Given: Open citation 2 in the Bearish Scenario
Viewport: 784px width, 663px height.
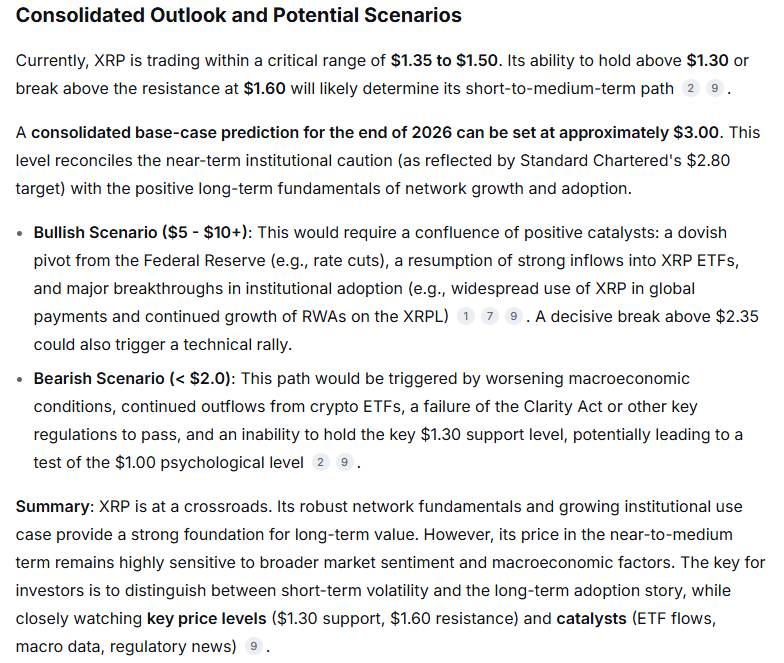Looking at the screenshot, I should (320, 462).
